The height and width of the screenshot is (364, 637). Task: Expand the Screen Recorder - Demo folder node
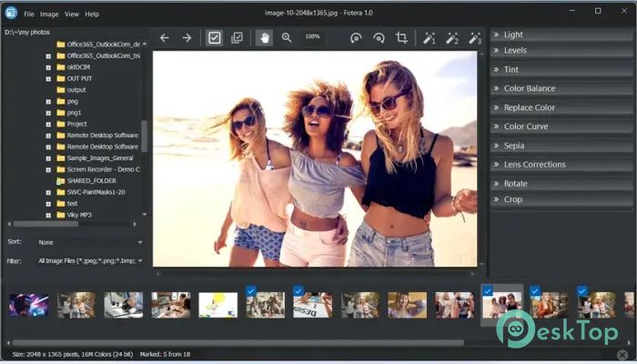tap(48, 170)
